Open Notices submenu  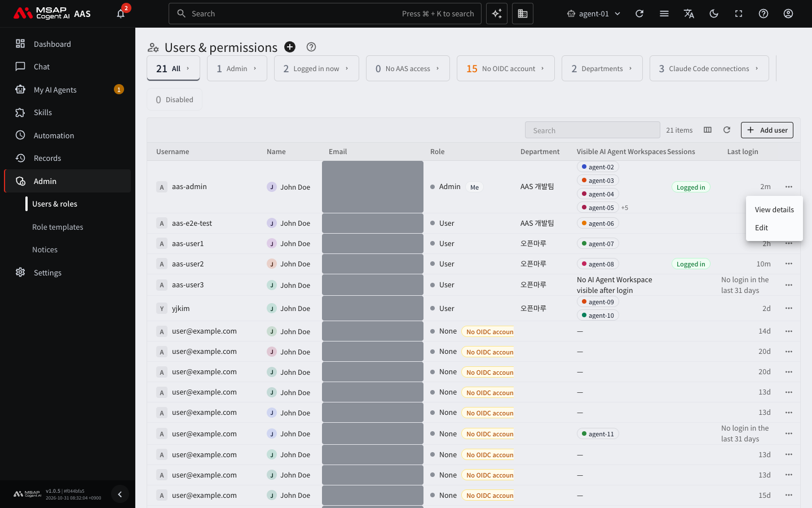point(45,249)
